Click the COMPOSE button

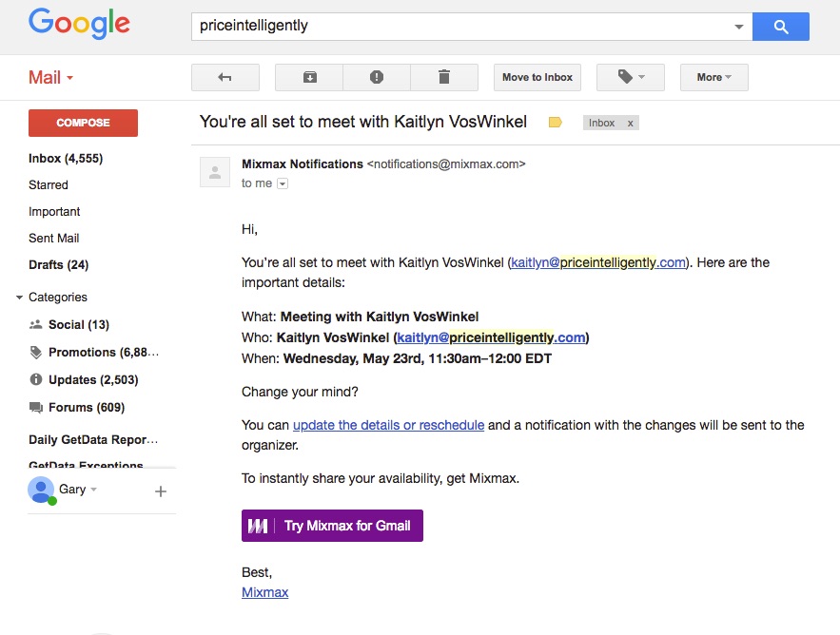pos(83,123)
